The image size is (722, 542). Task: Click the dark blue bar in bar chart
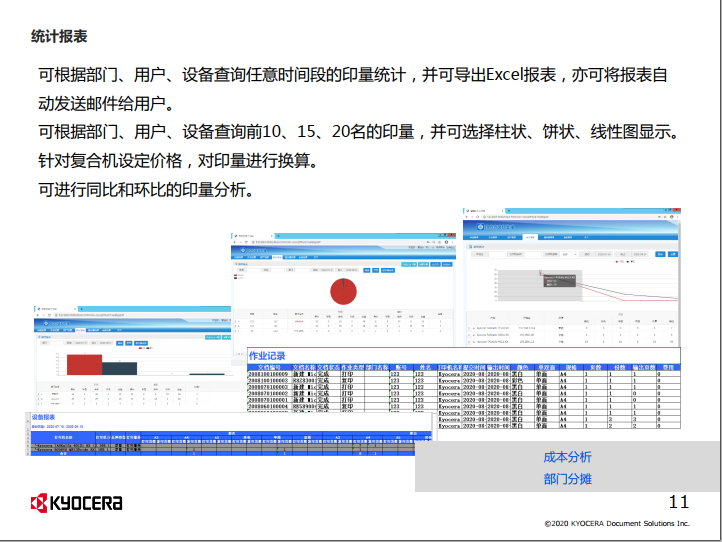[118, 370]
